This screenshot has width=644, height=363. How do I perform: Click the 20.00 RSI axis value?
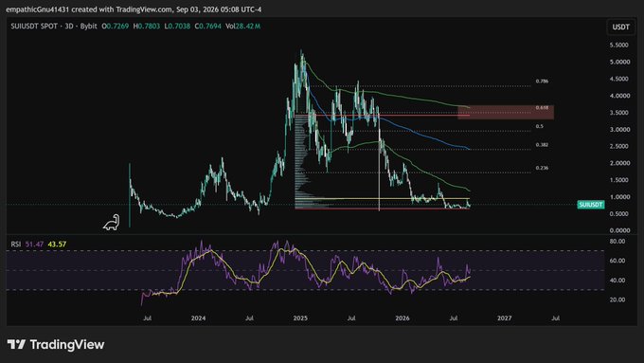pyautogui.click(x=617, y=299)
